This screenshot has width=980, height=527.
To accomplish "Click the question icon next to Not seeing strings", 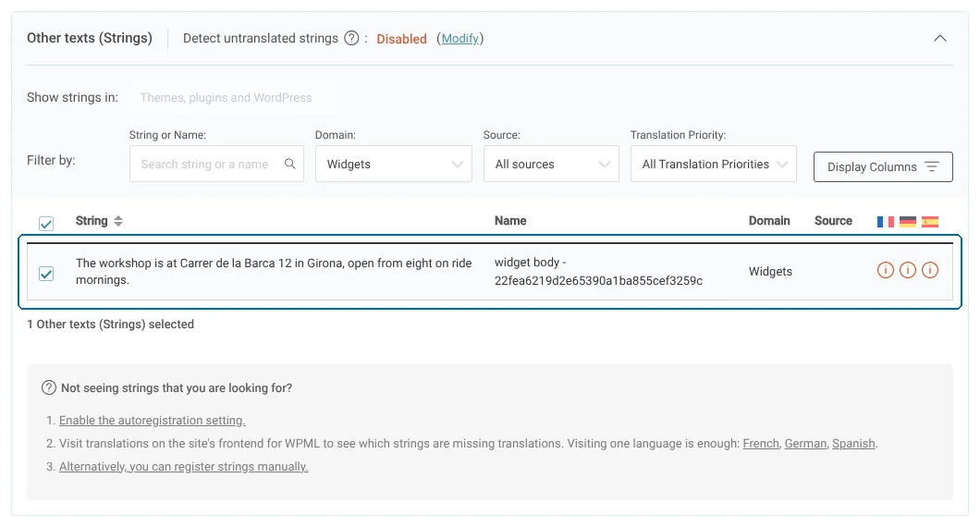I will pos(49,387).
